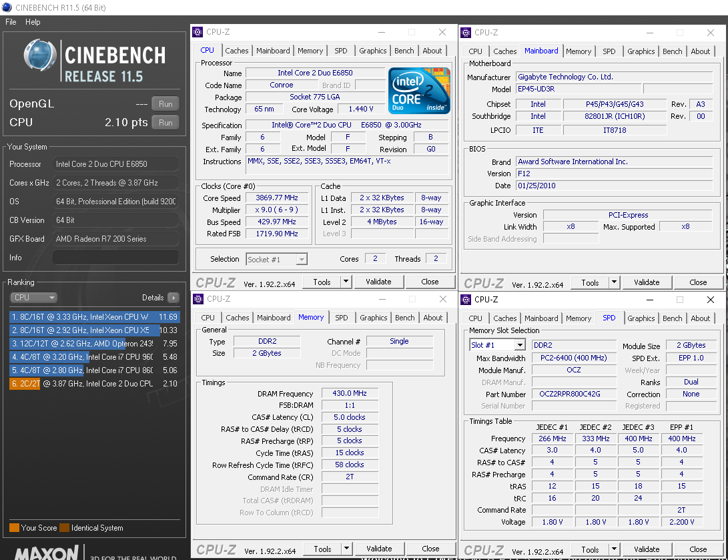Click the Identical System legend swatch
This screenshot has height=560, width=728.
(x=65, y=528)
